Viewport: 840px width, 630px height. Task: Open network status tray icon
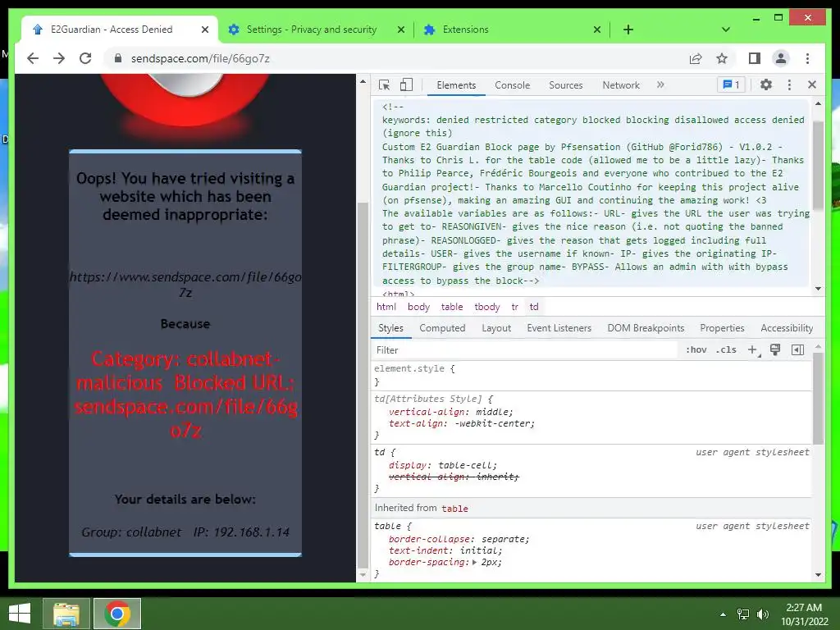coord(743,614)
